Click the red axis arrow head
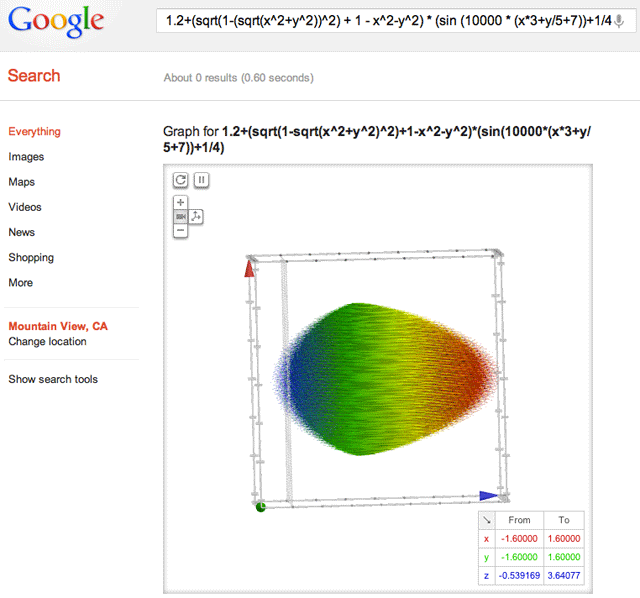640x598 pixels. coord(249,269)
